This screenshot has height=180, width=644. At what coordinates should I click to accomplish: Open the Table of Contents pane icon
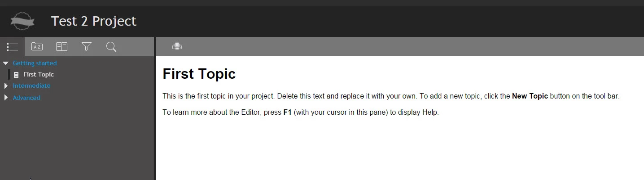[13, 47]
